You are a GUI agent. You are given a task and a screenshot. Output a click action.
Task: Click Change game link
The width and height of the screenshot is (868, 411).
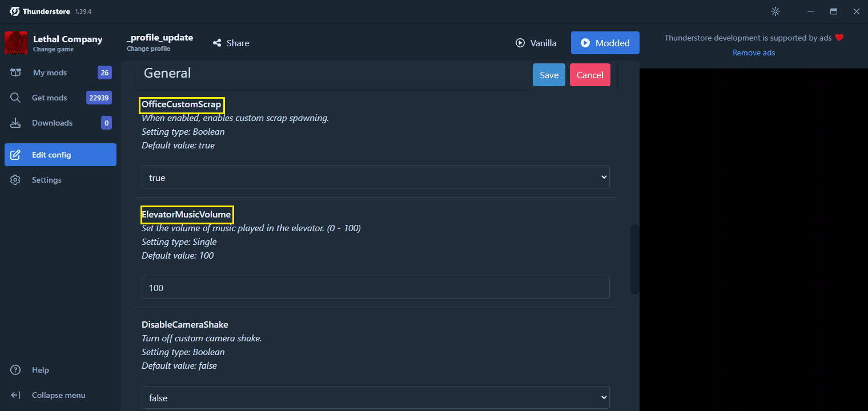pyautogui.click(x=53, y=49)
